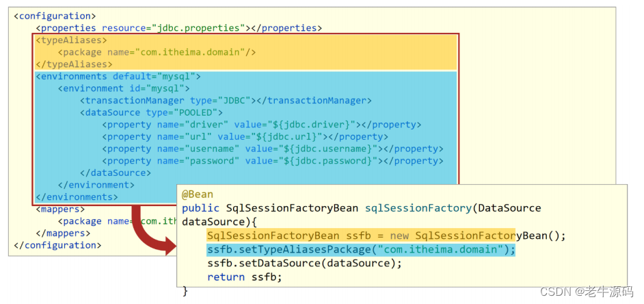Click the environment id mysql line

(x=124, y=88)
